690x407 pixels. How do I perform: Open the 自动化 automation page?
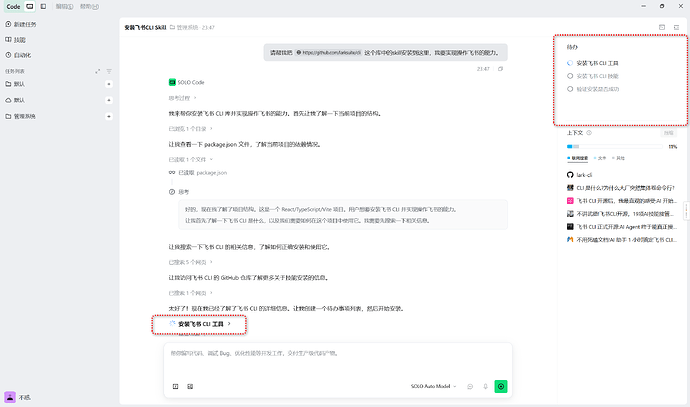point(18,55)
